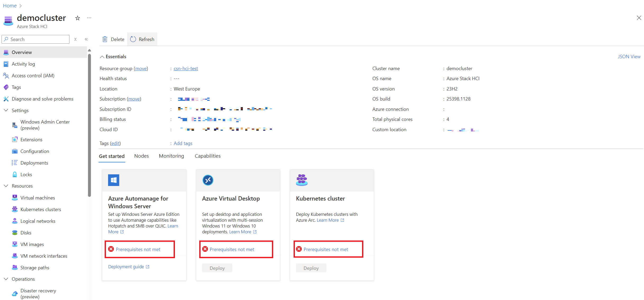Click the Windows logo on the Automanage card
The width and height of the screenshot is (644, 300).
114,180
